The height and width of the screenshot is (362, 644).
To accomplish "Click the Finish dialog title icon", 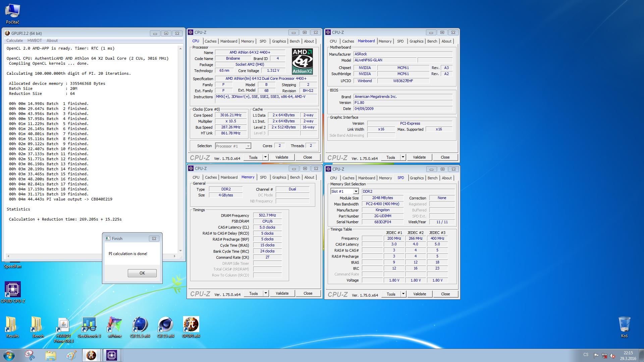I will pyautogui.click(x=108, y=238).
